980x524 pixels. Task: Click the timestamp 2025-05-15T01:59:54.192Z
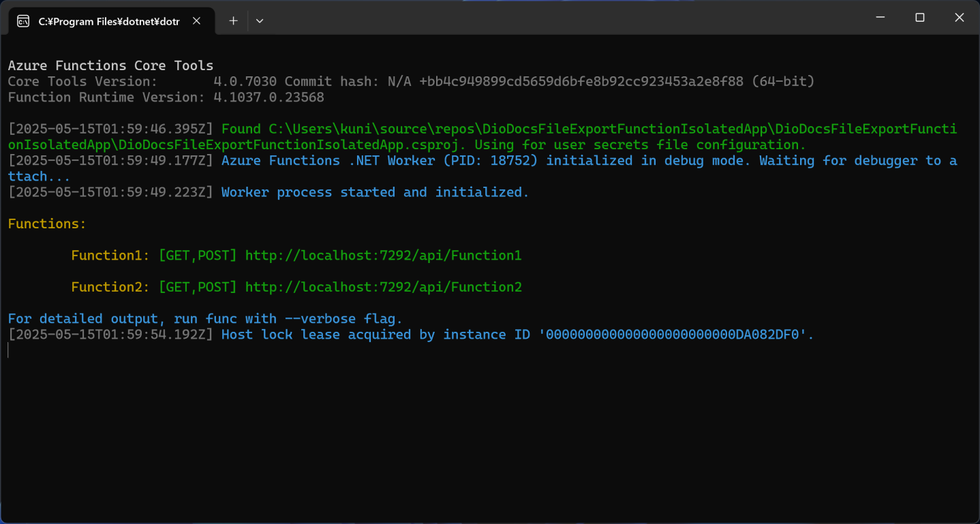pos(110,335)
